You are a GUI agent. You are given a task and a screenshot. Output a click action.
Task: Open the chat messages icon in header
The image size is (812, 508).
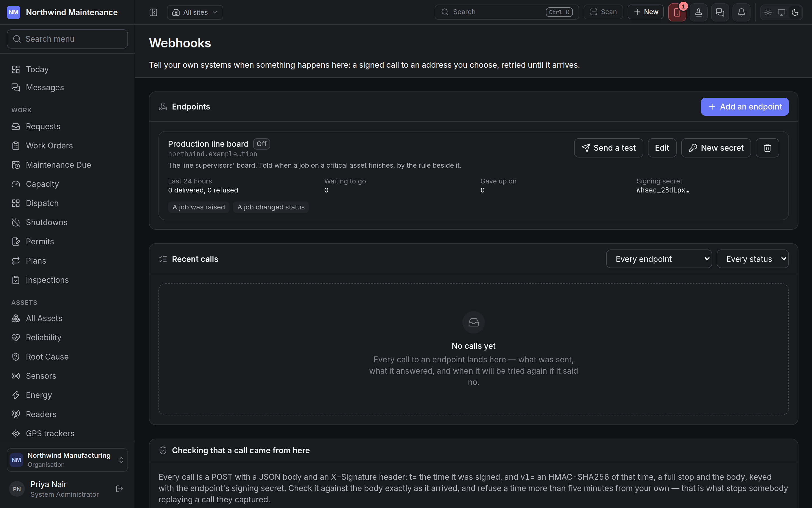[x=720, y=12]
